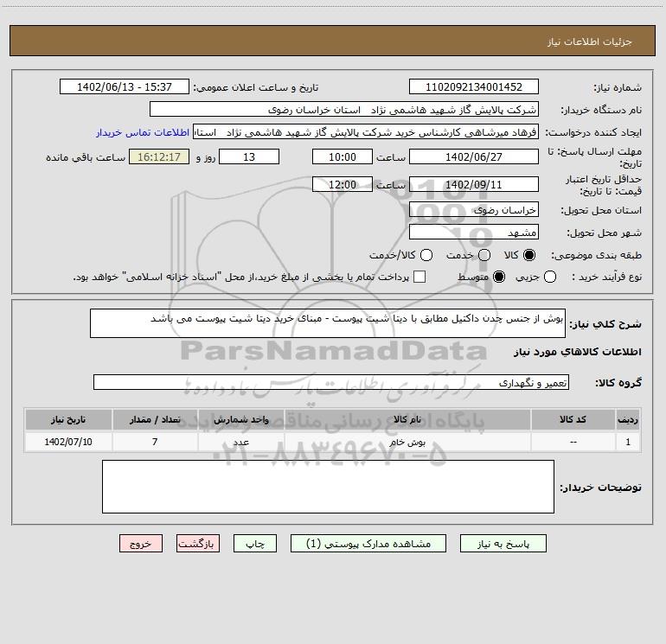
Task: Click the goods group field تعمیر و نگهداری
Action: point(331,382)
